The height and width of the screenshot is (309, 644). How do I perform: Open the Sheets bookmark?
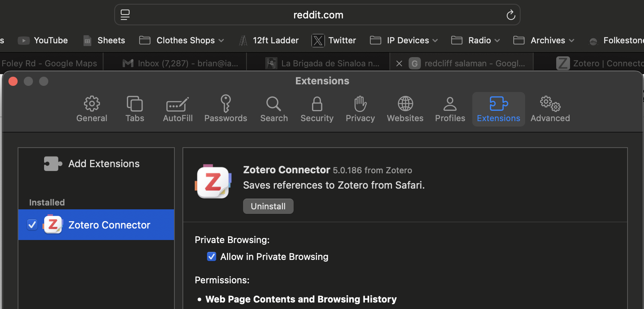(104, 40)
